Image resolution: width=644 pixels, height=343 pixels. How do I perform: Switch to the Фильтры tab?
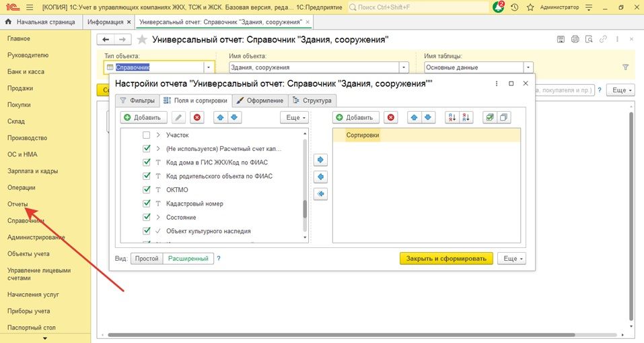coord(137,100)
